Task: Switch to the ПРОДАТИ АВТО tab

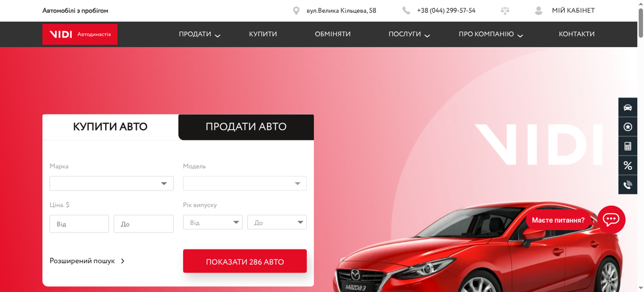Action: 246,127
